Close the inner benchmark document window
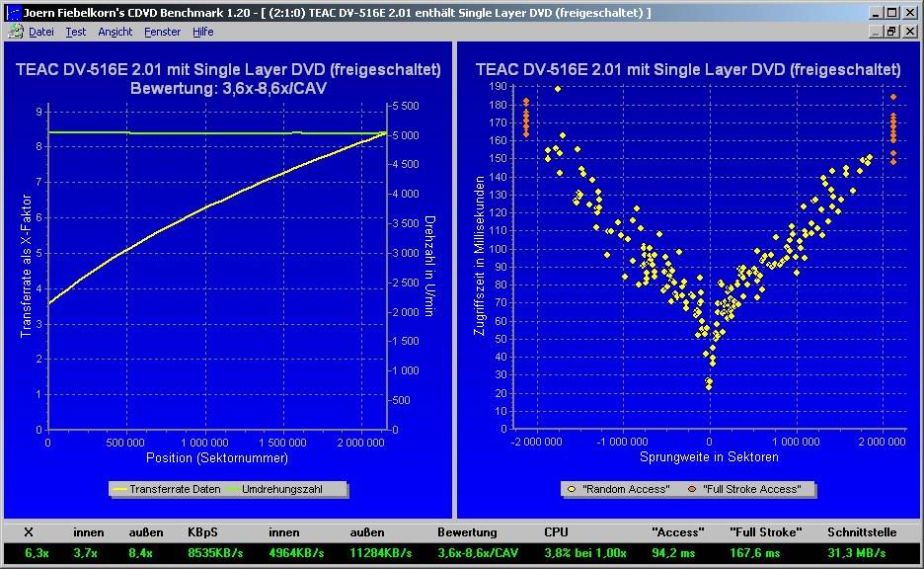Image resolution: width=924 pixels, height=569 pixels. [910, 32]
